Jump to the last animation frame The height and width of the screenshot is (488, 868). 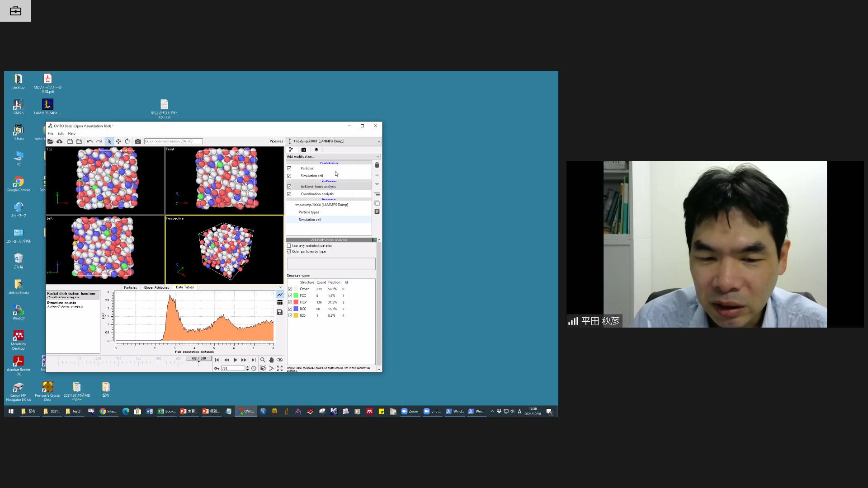[254, 360]
